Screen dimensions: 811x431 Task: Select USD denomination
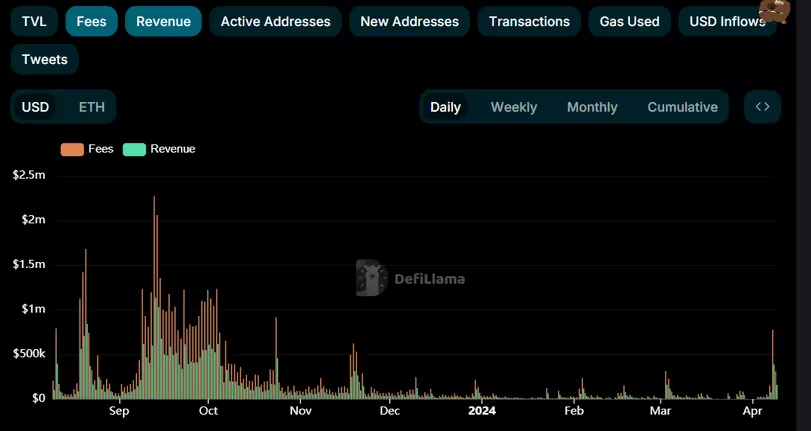[x=36, y=107]
